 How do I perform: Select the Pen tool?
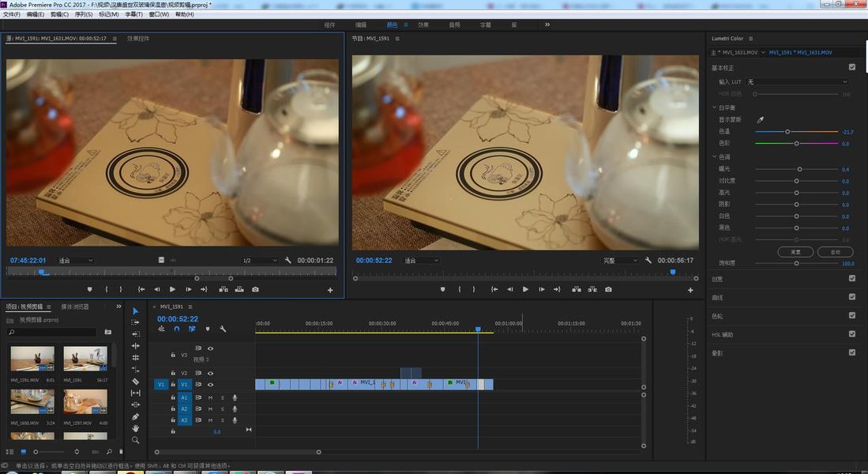[136, 416]
